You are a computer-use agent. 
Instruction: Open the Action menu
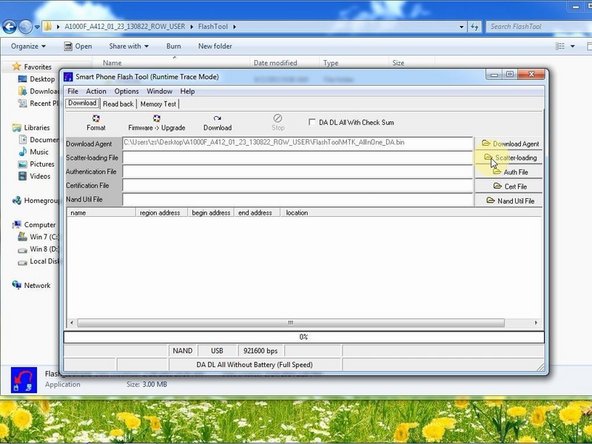(96, 91)
